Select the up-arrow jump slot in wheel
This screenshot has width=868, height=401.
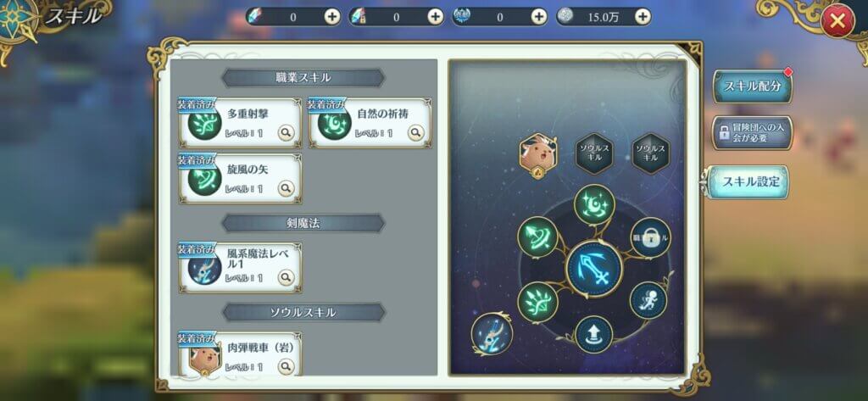click(x=594, y=335)
